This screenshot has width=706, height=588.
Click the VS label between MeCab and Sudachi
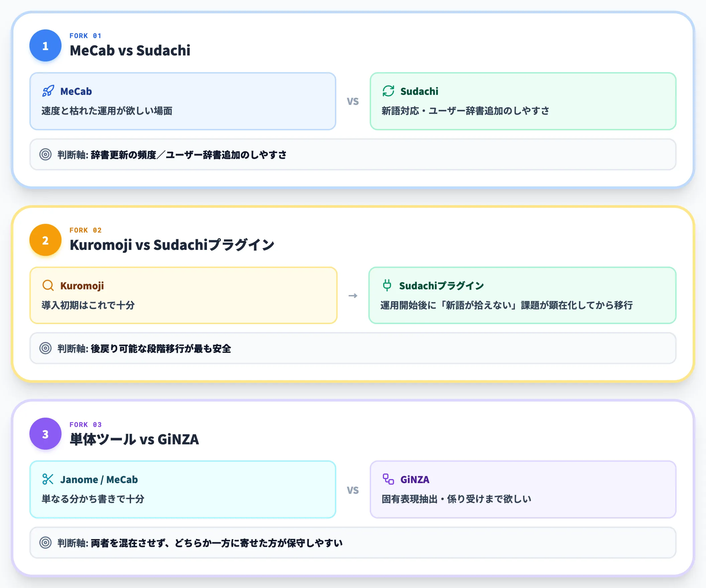(353, 101)
